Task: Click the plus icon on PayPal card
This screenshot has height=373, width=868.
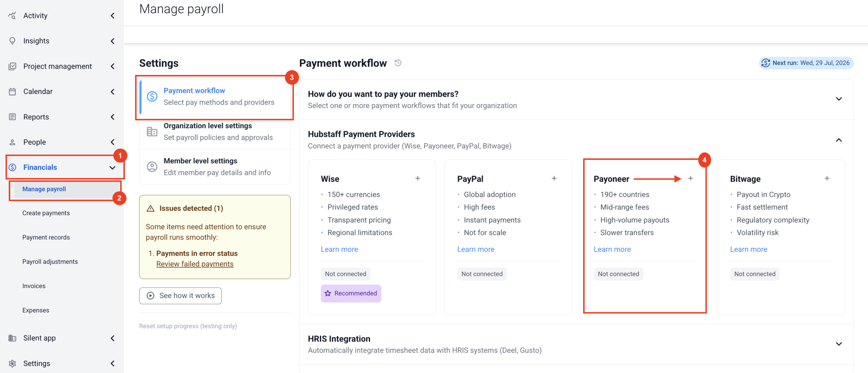Action: (554, 179)
